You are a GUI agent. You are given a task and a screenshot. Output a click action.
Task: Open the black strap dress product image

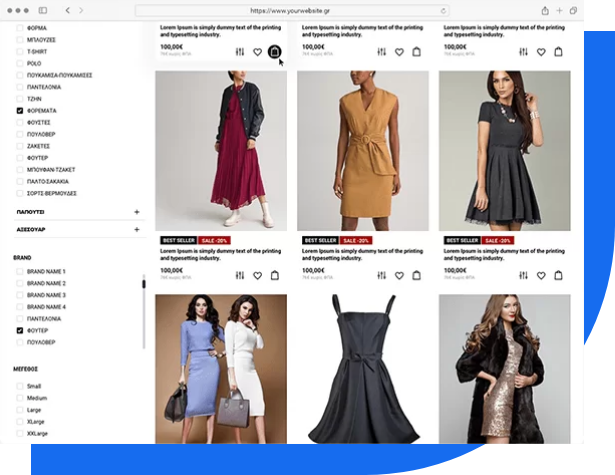click(363, 369)
